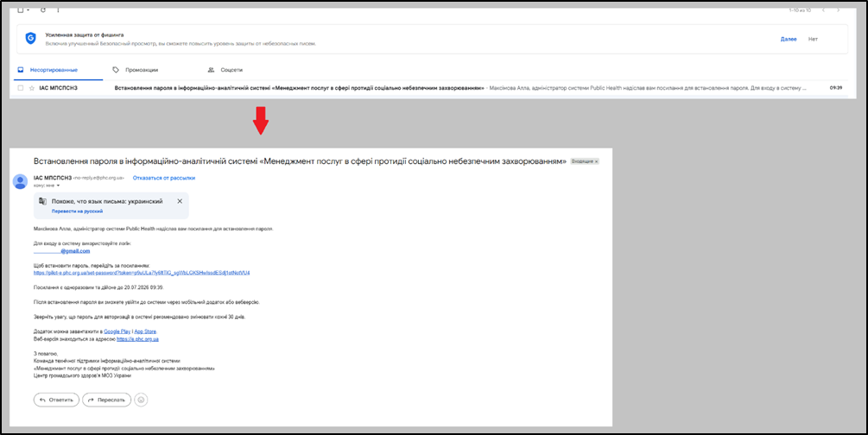Remove the Входящие label from email
Viewport: 868px width, 435px height.
click(x=596, y=161)
